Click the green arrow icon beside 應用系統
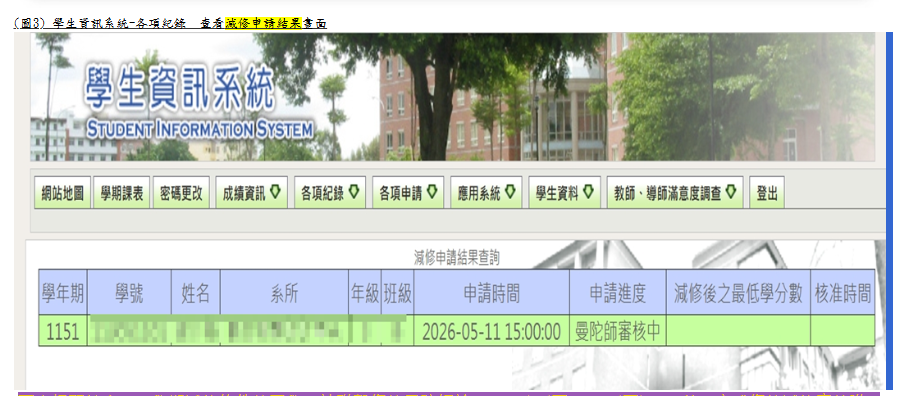Image resolution: width=899 pixels, height=396 pixels. click(509, 192)
